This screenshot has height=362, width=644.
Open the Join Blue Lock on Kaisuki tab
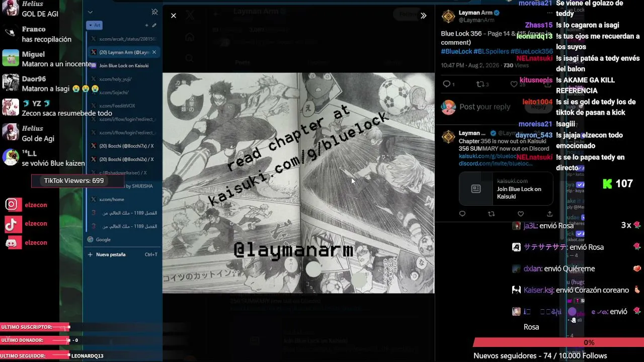click(123, 65)
